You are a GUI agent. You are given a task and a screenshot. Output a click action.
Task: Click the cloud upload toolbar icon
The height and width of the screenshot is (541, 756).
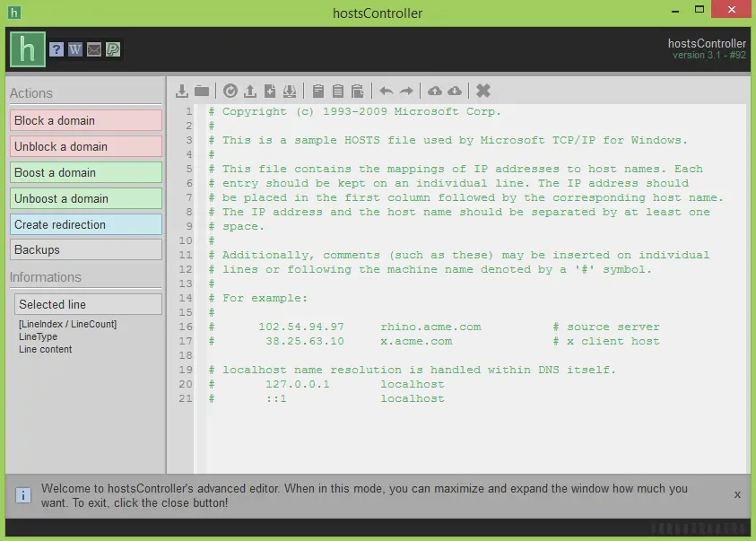[x=435, y=91]
